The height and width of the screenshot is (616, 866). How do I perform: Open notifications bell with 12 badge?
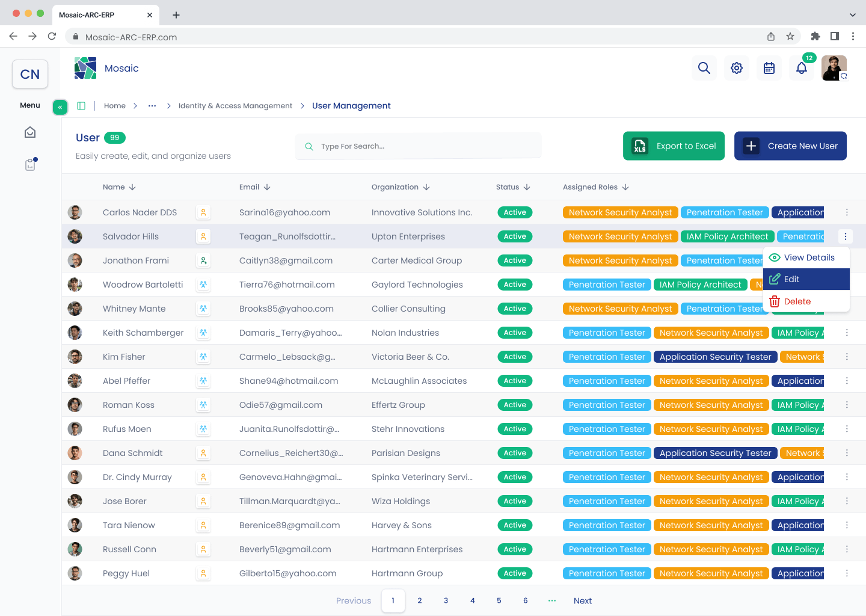coord(802,68)
